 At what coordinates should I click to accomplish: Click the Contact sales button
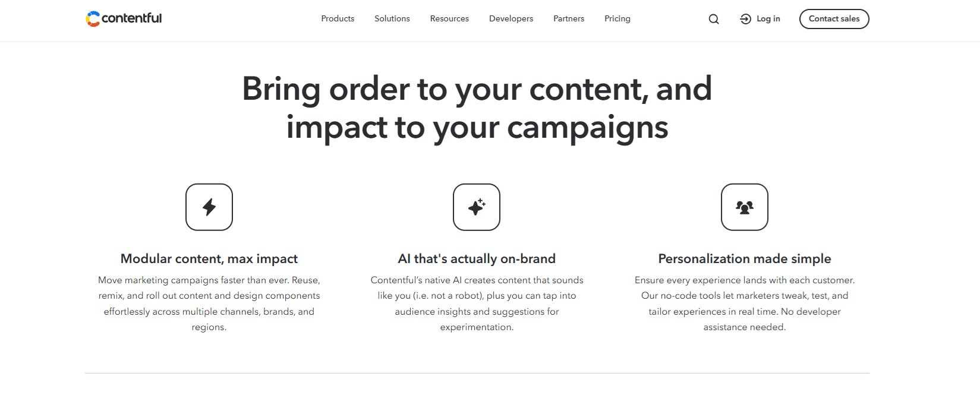point(834,18)
